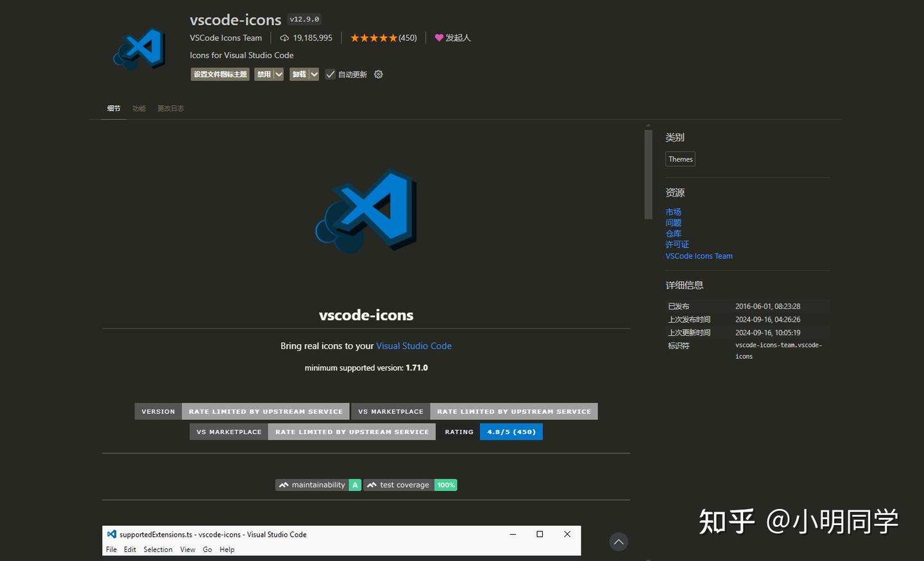The height and width of the screenshot is (561, 924).
Task: Open the Visual Studio Code link
Action: pos(414,345)
